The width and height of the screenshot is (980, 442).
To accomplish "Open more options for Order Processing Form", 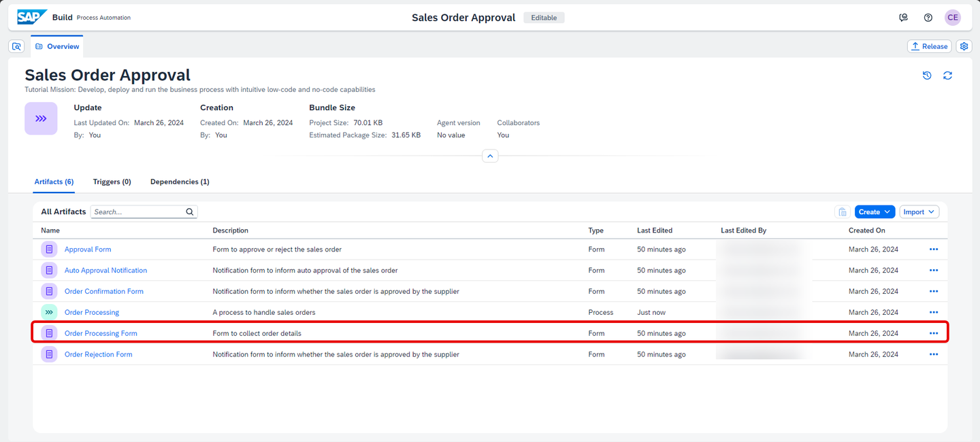I will point(934,334).
